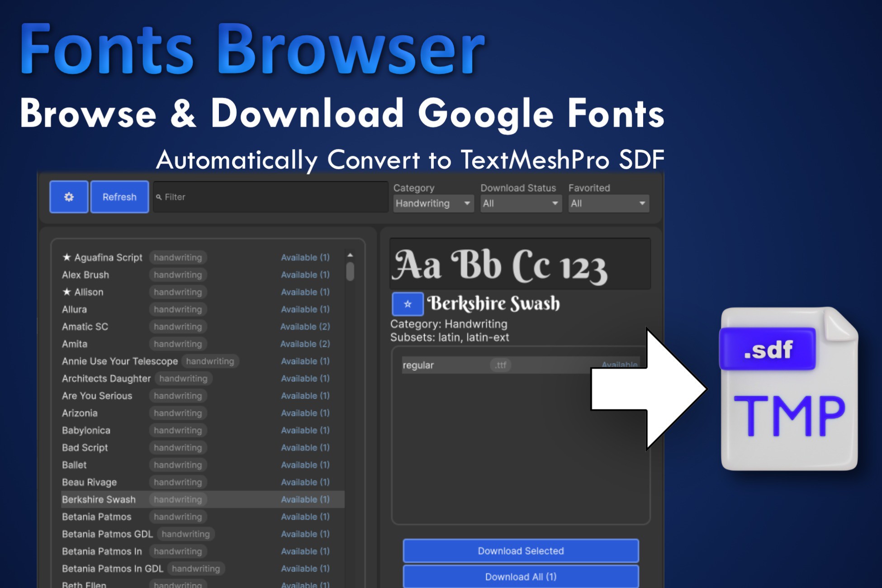
Task: Click the .ttf format tag
Action: point(500,365)
